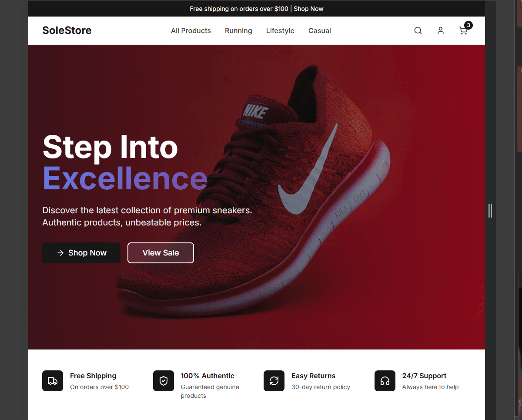Open the Casual category

[x=320, y=30]
